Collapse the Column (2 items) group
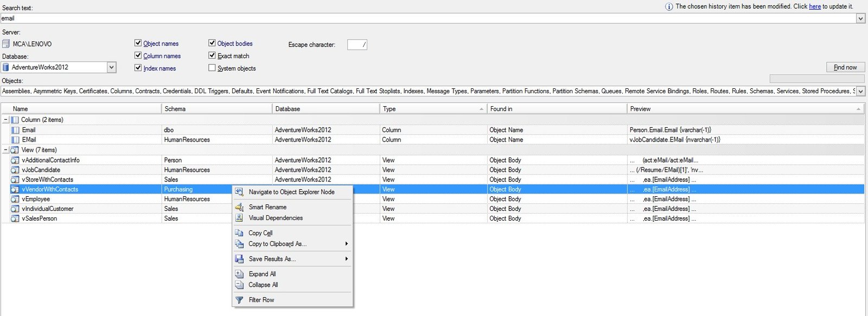 tap(6, 120)
